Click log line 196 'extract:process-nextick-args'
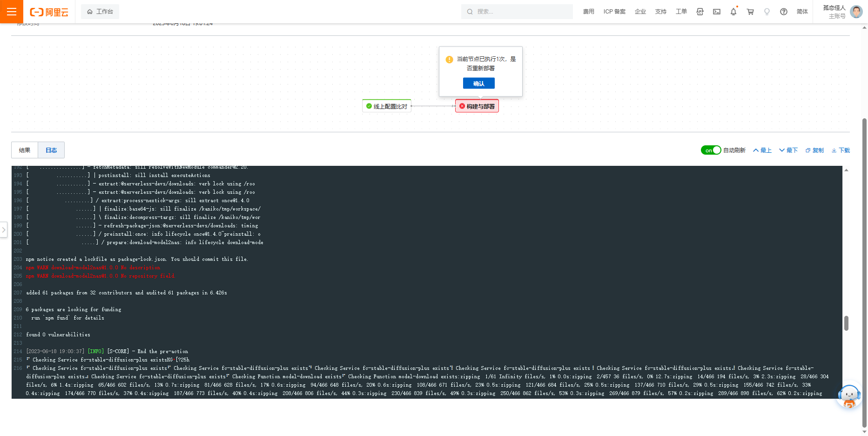The width and height of the screenshot is (868, 436). pyautogui.click(x=138, y=200)
